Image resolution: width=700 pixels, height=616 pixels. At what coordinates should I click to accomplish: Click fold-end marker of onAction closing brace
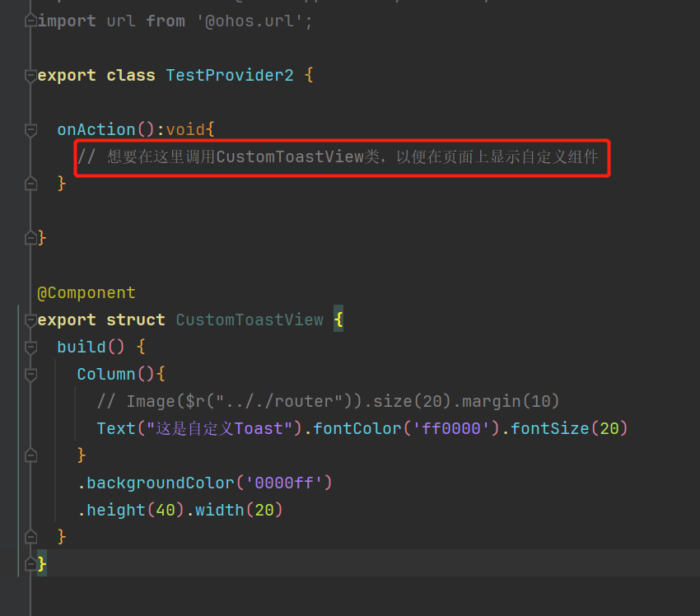click(x=30, y=183)
